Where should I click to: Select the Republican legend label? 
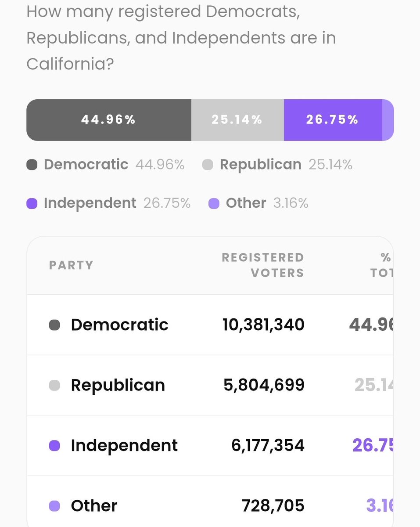[261, 165]
